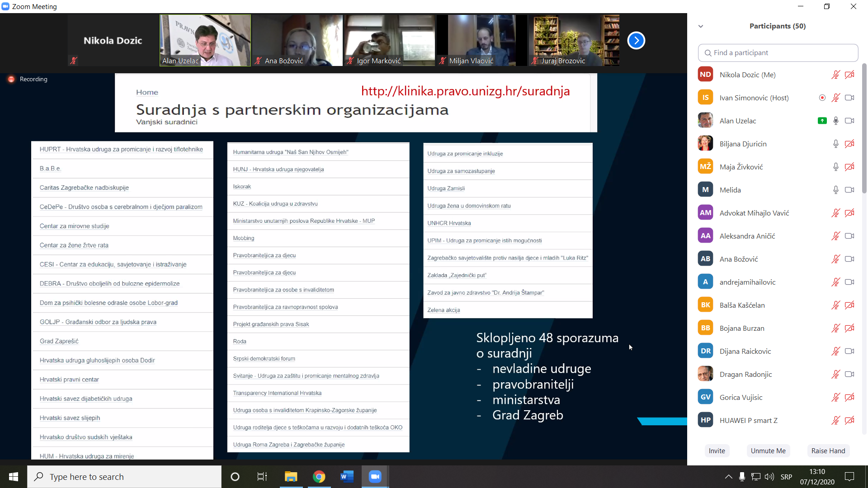Click the Find a participant search box
This screenshot has width=868, height=488.
pyautogui.click(x=778, y=53)
